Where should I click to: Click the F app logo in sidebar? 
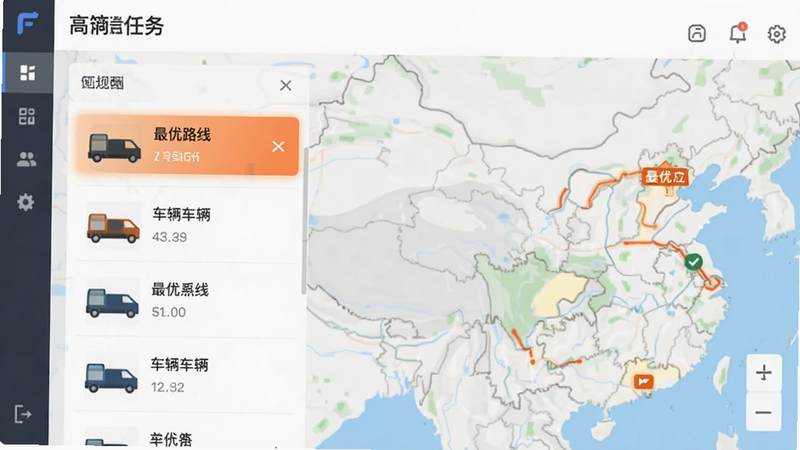point(27,23)
